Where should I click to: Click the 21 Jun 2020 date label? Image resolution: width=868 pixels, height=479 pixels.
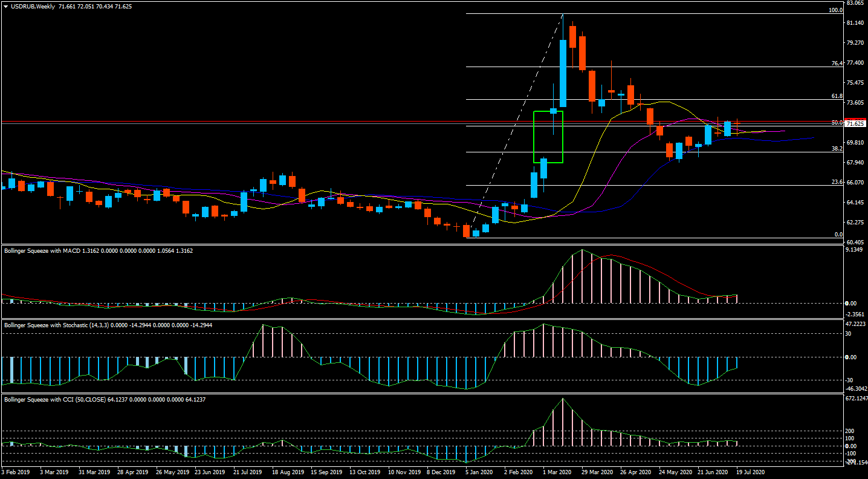(x=713, y=471)
